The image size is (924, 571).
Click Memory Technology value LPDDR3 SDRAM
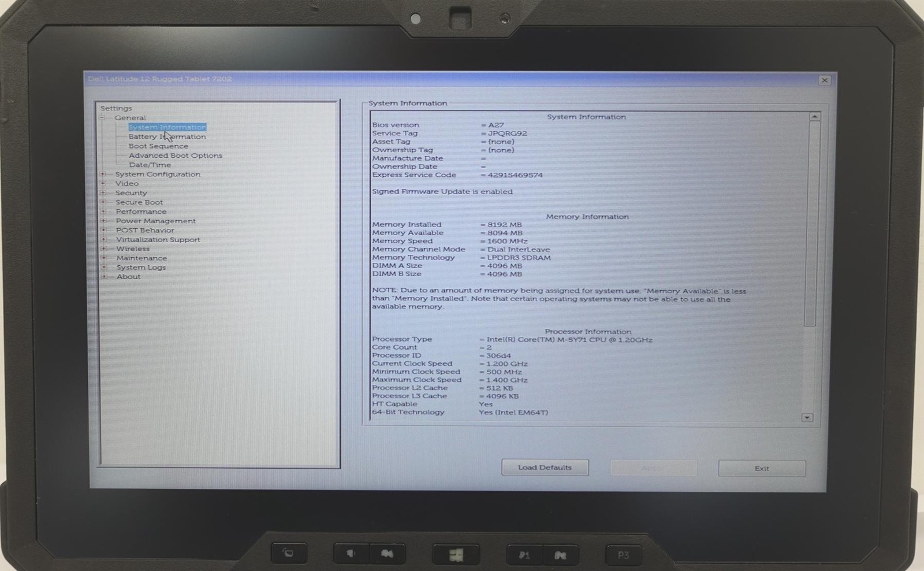coord(519,258)
